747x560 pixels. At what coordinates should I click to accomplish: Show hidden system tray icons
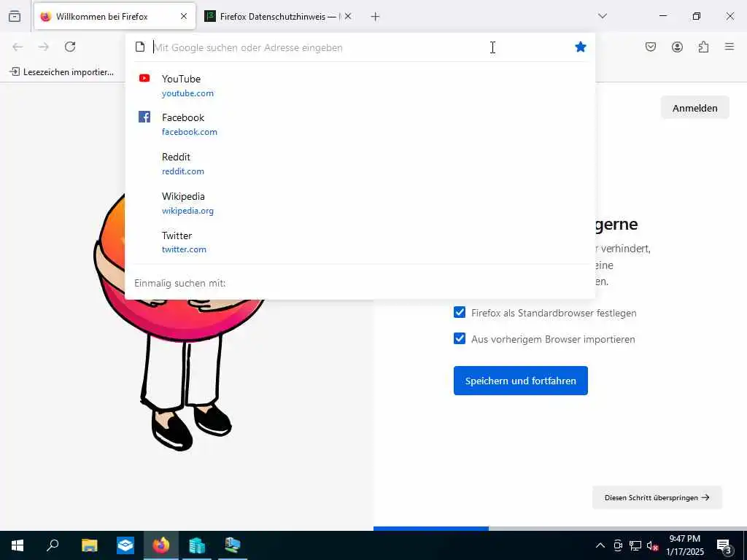600,545
